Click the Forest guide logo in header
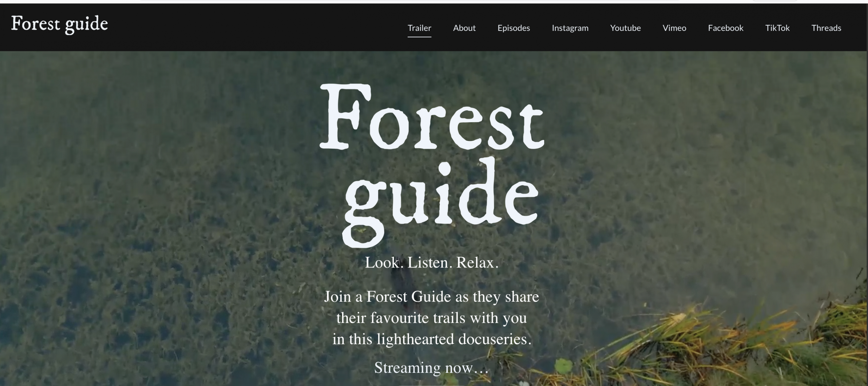 (x=59, y=24)
